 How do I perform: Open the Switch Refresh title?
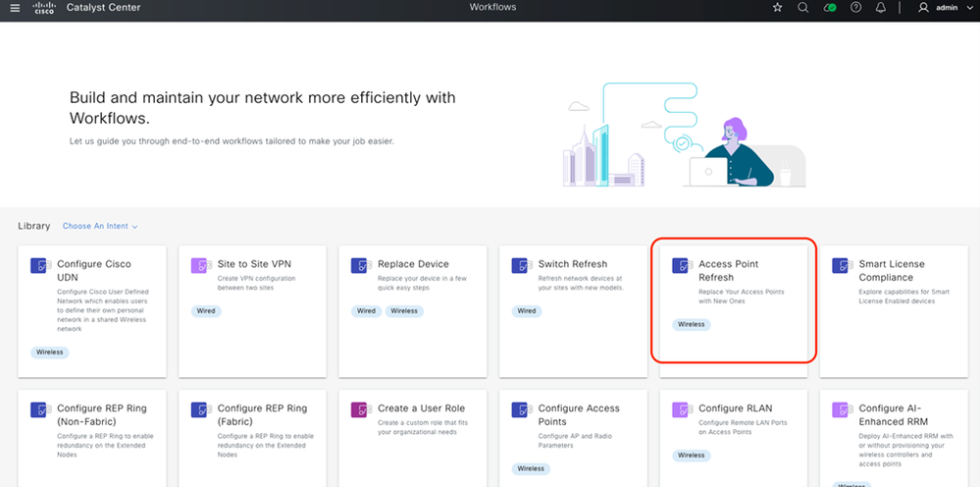pyautogui.click(x=573, y=264)
